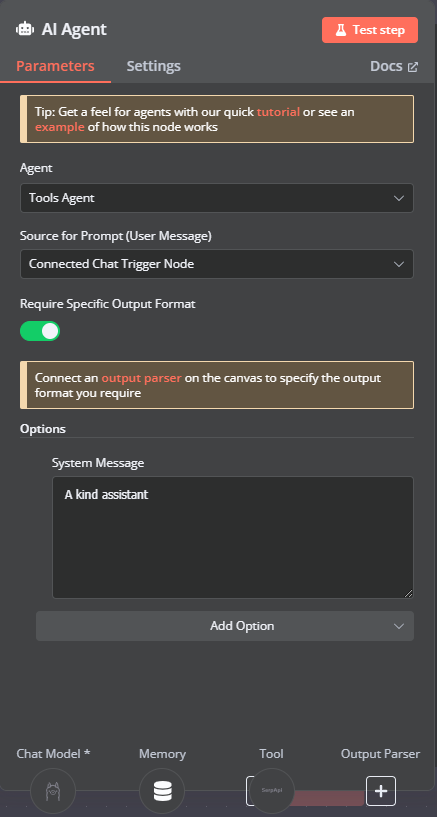Open the Memory database node icon
The height and width of the screenshot is (817, 437).
click(x=162, y=791)
